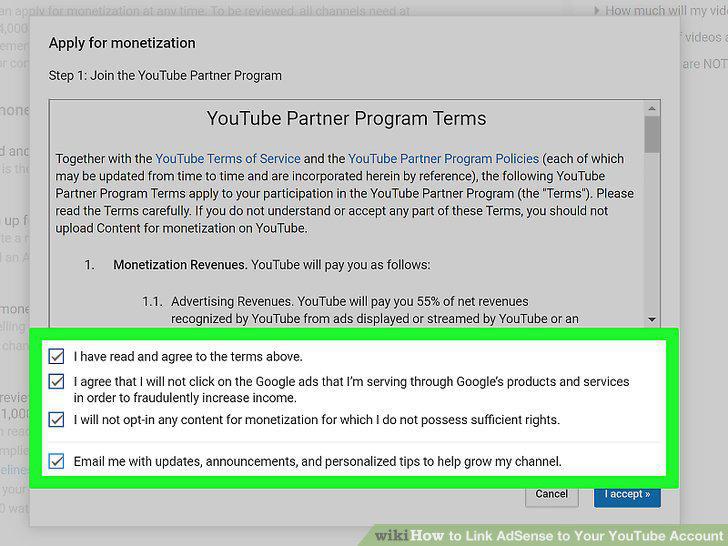728x546 pixels.
Task: Click '1.1. Advertising Revenues' clause text
Action: coord(361,310)
